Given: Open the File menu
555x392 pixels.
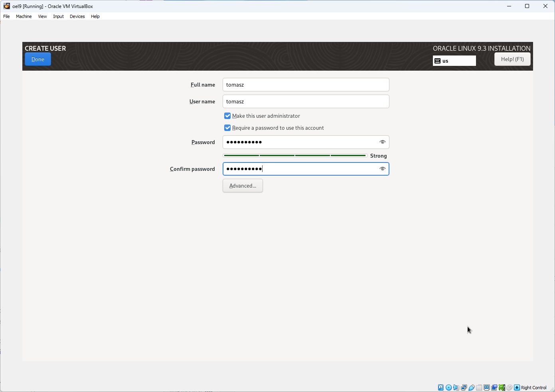Looking at the screenshot, I should (6, 16).
